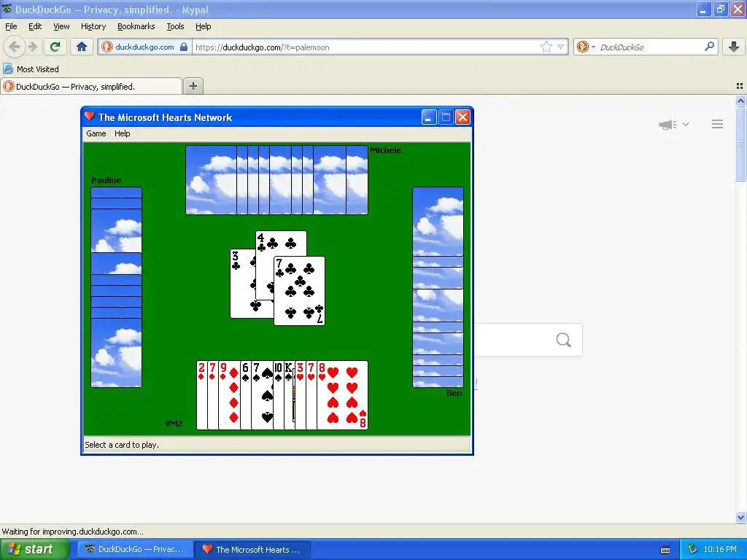Reload the page with the refresh icon

[x=55, y=47]
